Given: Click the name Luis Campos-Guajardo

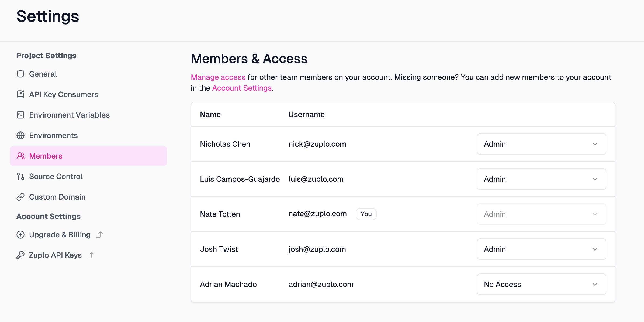Looking at the screenshot, I should point(240,179).
